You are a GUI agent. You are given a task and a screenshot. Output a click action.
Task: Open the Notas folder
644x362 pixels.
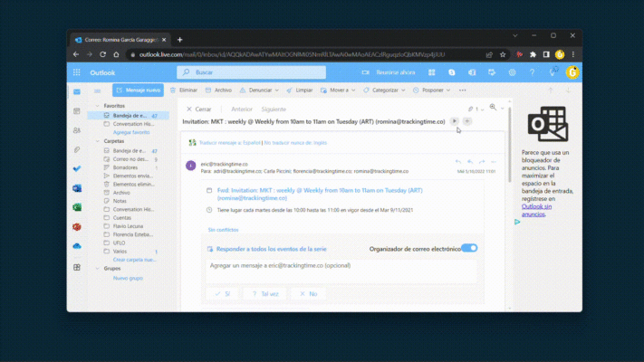coord(120,201)
